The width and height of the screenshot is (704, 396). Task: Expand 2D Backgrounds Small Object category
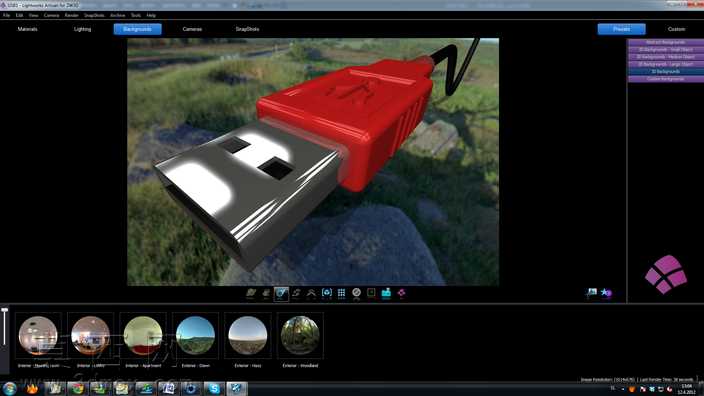coord(666,49)
